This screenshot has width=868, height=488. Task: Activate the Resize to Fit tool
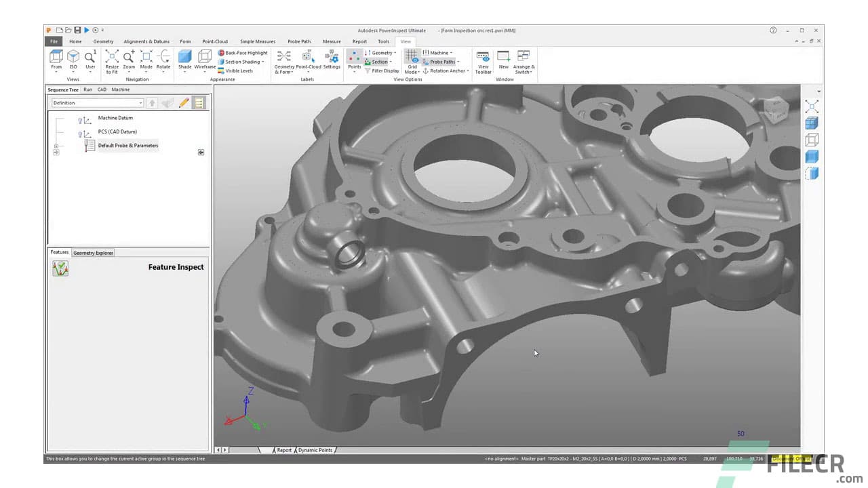point(112,60)
